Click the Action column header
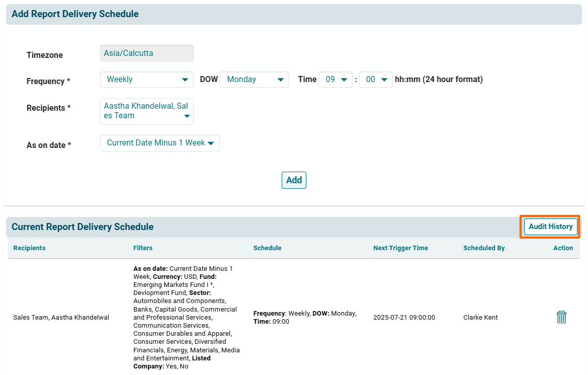This screenshot has height=375, width=588. (563, 248)
